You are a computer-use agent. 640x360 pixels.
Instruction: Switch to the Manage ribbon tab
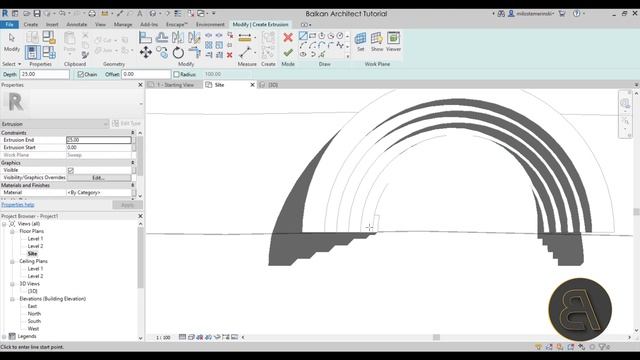click(x=123, y=24)
